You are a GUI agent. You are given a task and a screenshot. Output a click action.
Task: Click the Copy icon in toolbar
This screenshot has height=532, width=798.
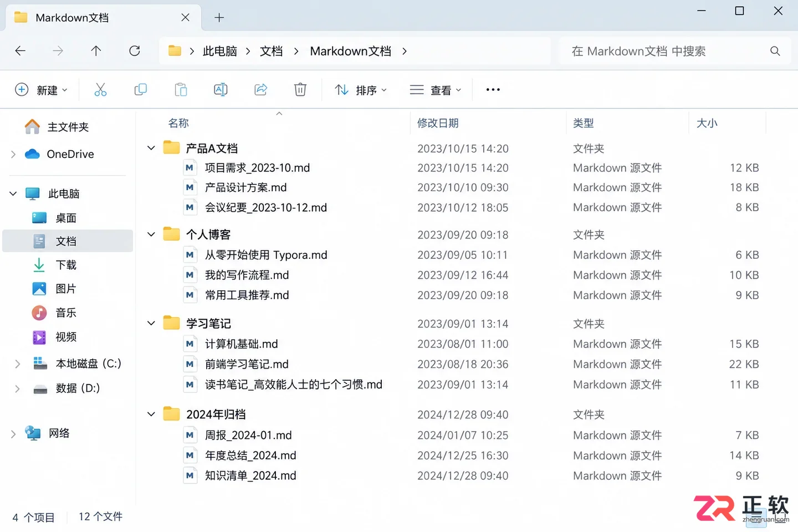[141, 90]
